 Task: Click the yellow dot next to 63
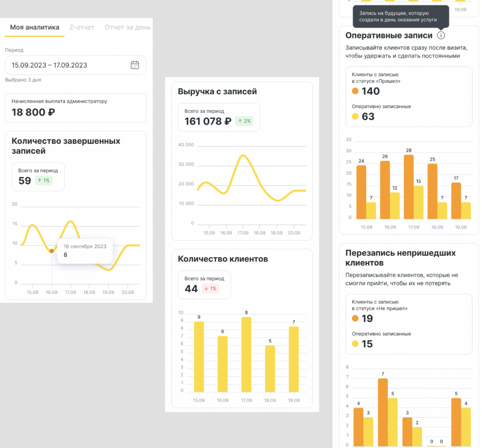pos(355,116)
